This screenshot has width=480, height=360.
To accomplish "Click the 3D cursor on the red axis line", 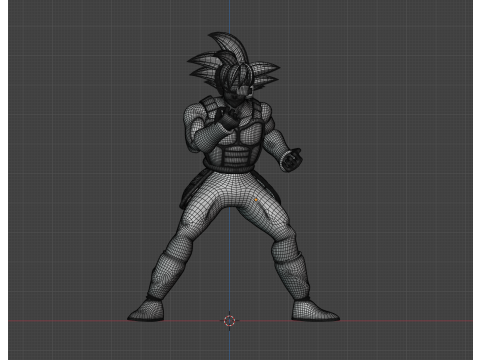I will coord(229,321).
